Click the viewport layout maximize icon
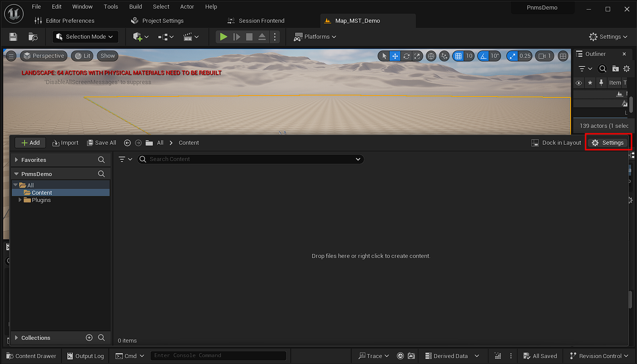This screenshot has height=364, width=637. [x=563, y=56]
